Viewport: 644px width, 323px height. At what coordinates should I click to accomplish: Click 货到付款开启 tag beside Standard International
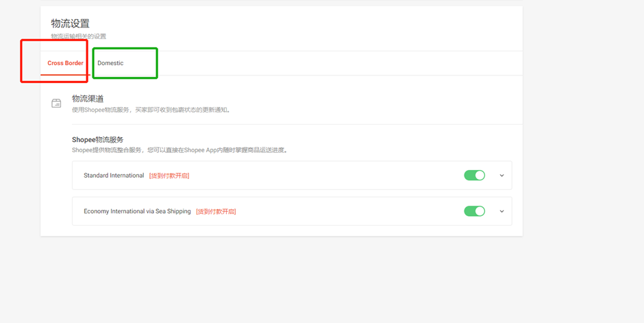pos(169,176)
